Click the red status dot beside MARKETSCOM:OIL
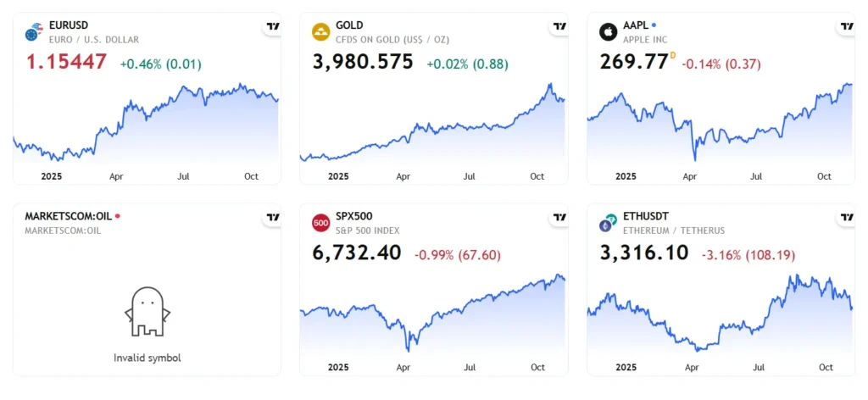The image size is (868, 400). click(x=118, y=216)
